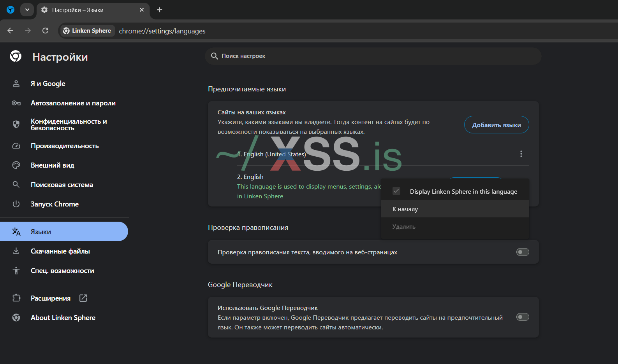Enable the Google Переводчик toggle
Screen dimensions: 618x364
tap(522, 317)
